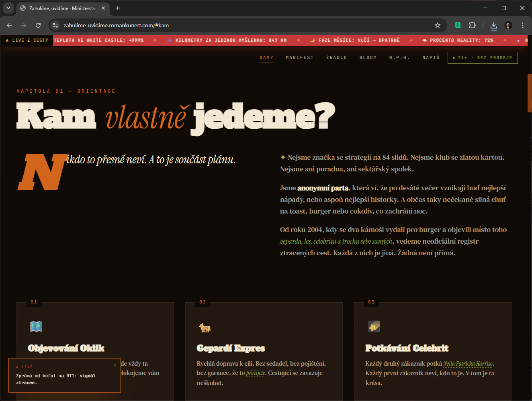Click the page vertical scrollbar thumb

tap(529, 93)
